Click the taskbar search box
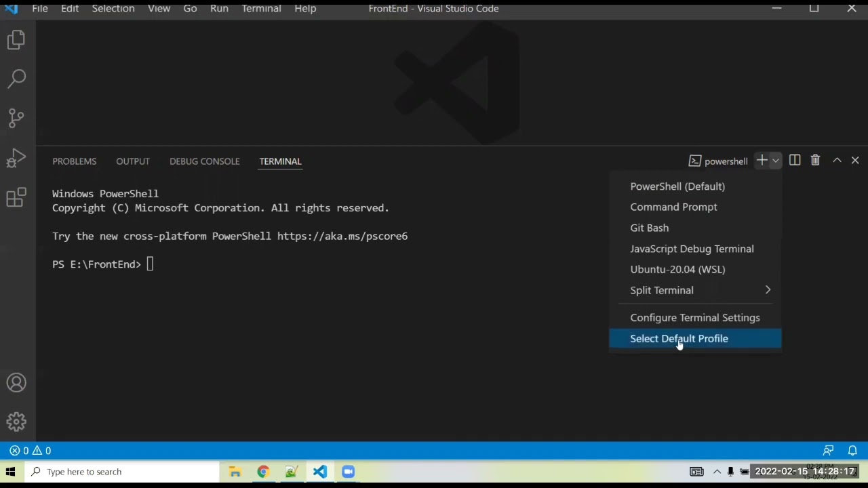Screen dimensions: 868x488 pyautogui.click(x=122, y=472)
